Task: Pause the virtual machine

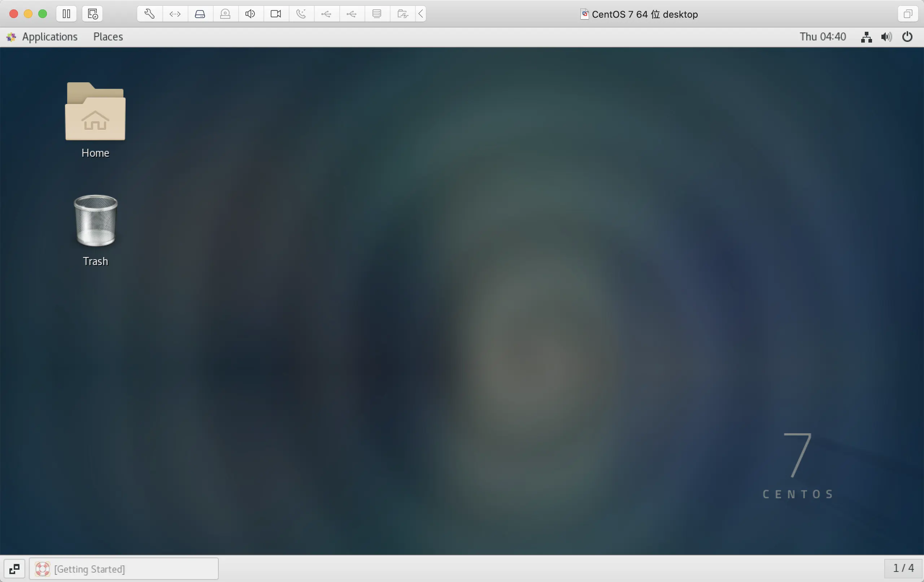Action: click(66, 14)
